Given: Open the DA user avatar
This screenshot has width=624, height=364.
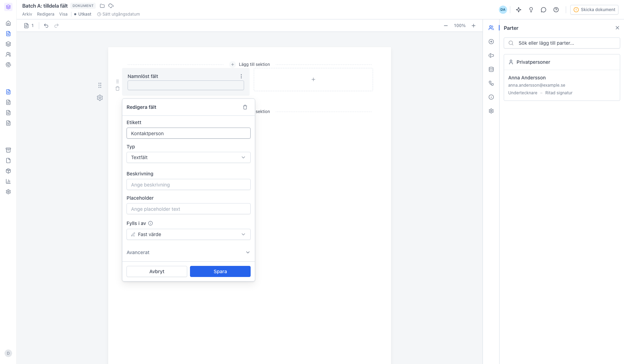Looking at the screenshot, I should [x=503, y=10].
